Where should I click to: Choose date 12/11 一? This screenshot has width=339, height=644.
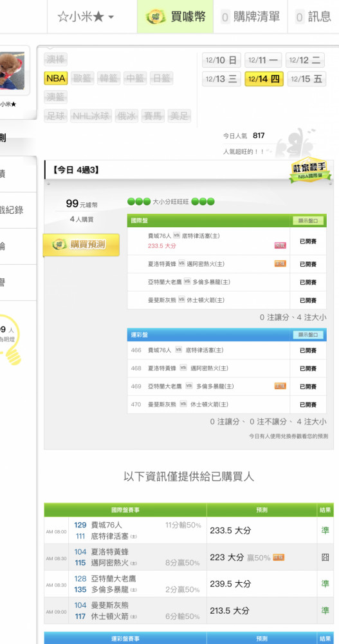coord(264,61)
